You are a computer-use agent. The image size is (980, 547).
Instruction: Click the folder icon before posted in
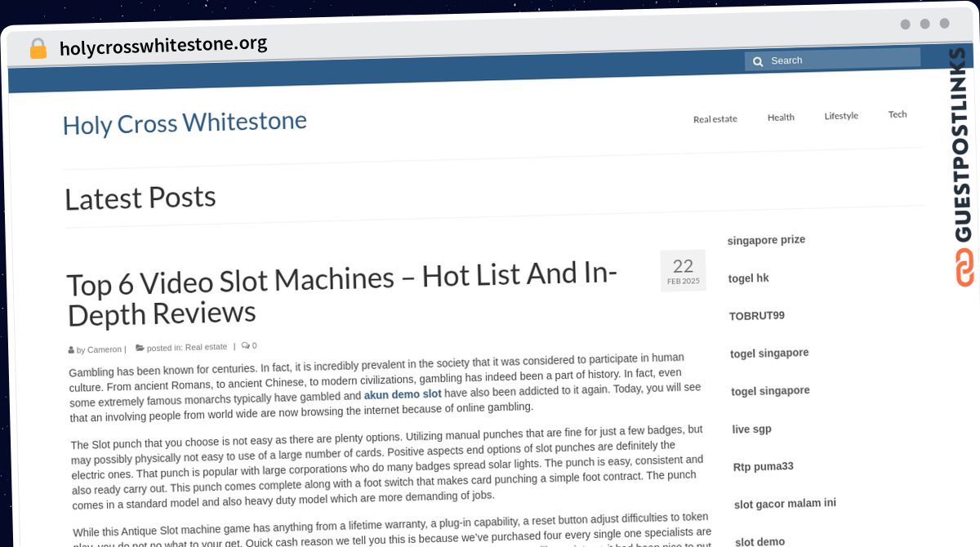140,348
